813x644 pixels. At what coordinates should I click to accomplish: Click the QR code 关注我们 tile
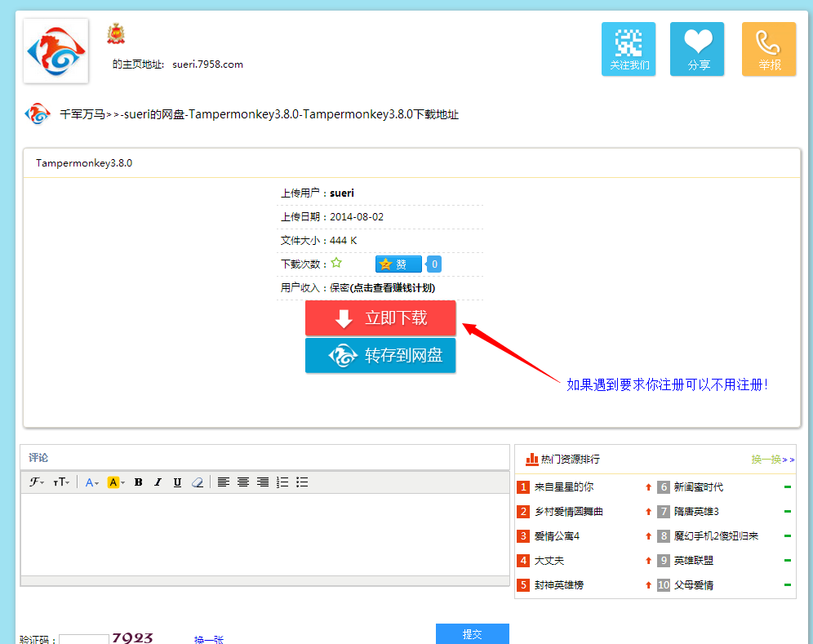(x=629, y=49)
